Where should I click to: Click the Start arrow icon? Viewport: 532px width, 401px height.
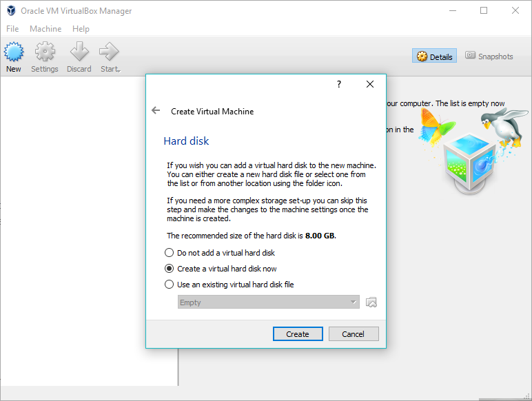click(109, 52)
